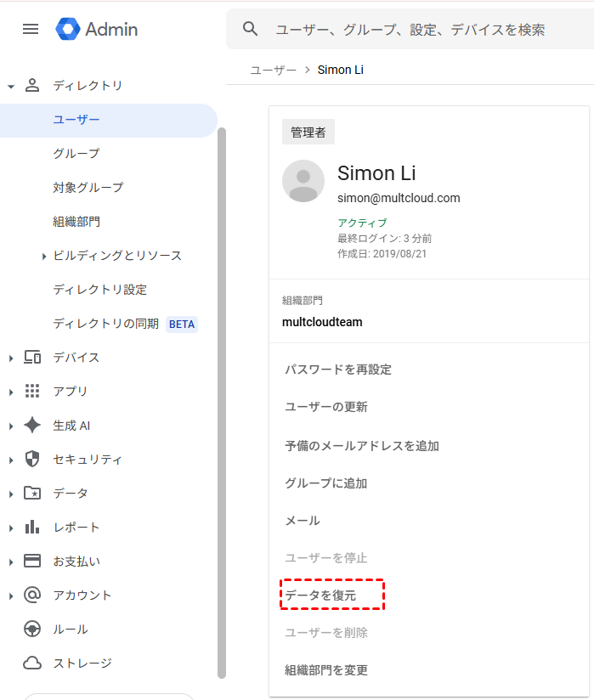Click the アプリ apps grid icon
Viewport: 594px width, 700px height.
[x=32, y=392]
